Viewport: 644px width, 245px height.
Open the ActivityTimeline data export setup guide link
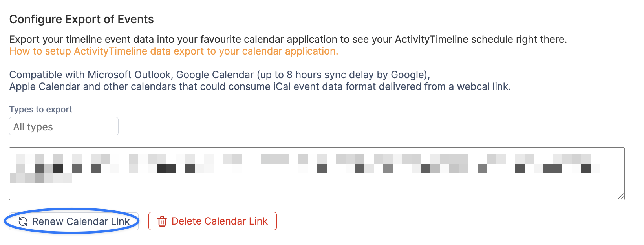tap(174, 51)
